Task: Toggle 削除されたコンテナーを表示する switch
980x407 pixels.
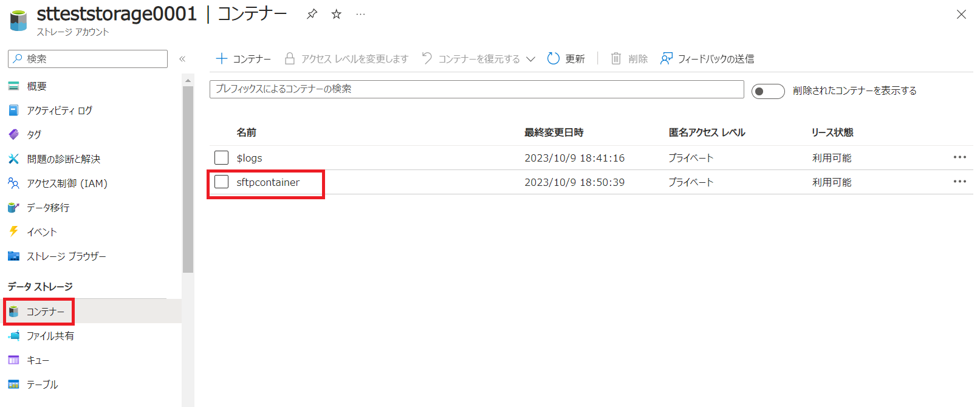Action: pyautogui.click(x=768, y=91)
